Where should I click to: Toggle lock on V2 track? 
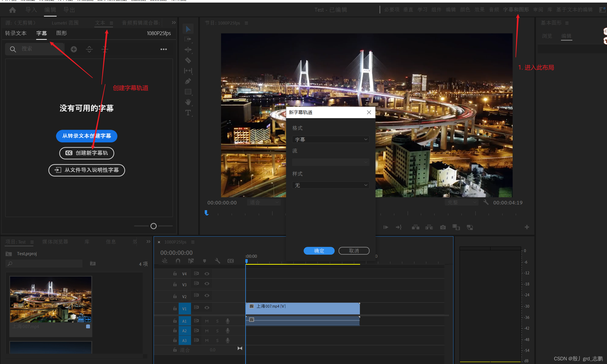tap(175, 296)
